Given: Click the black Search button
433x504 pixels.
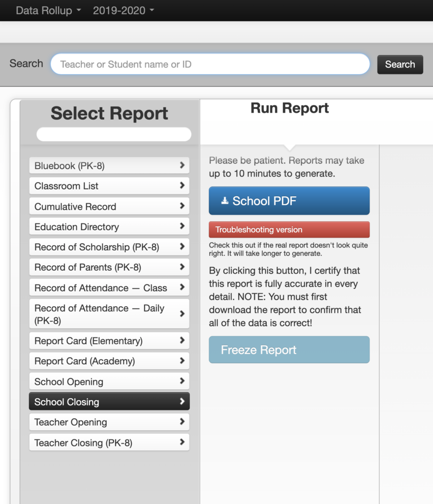Looking at the screenshot, I should coord(400,64).
